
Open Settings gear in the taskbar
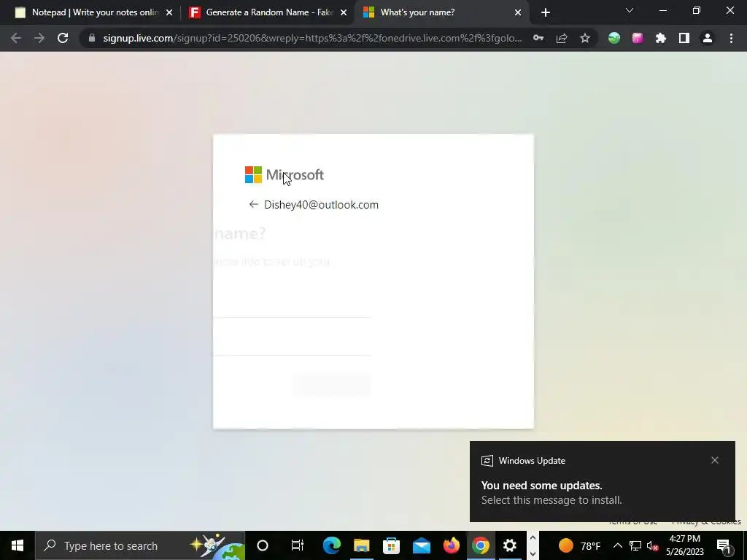pos(510,545)
